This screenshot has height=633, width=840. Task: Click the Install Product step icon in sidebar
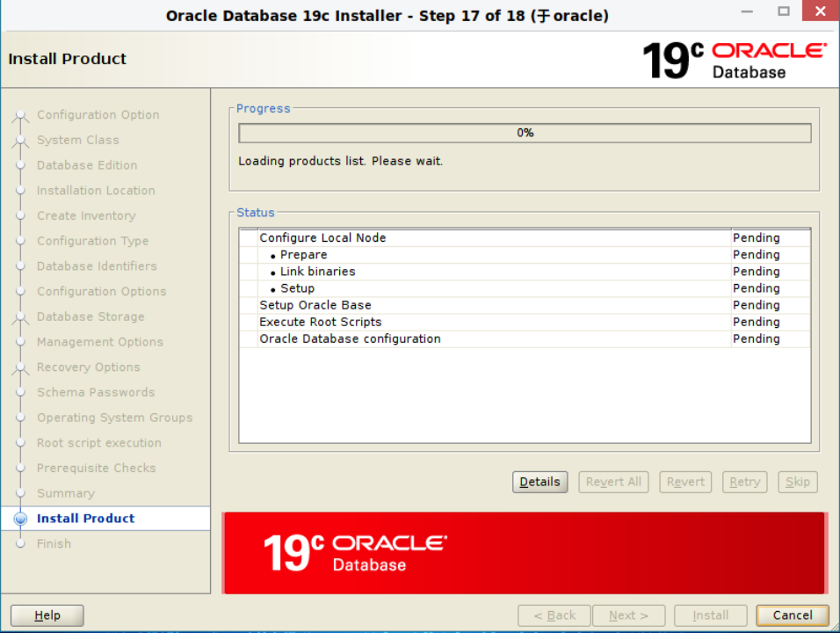pyautogui.click(x=21, y=519)
